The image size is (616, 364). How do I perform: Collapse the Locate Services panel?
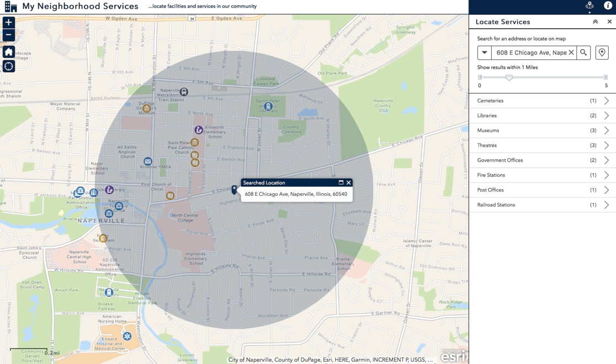(596, 22)
